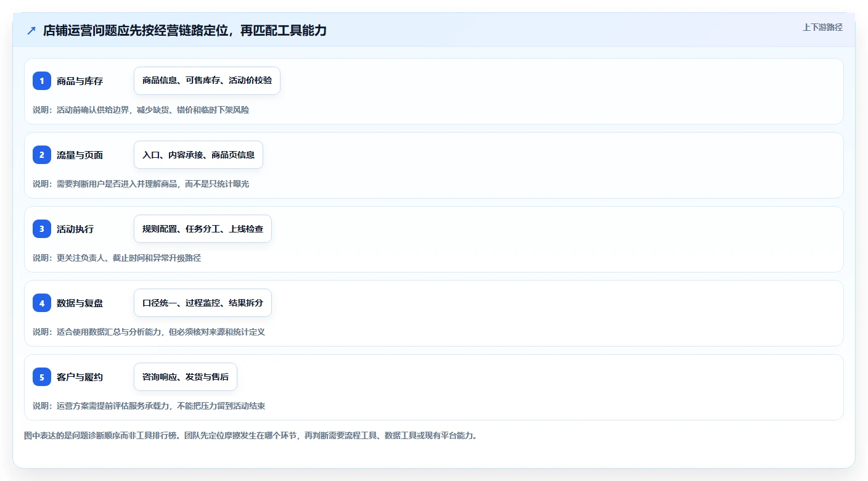Viewport: 868px width, 481px height.
Task: Click the note about 适合使用数据汇总与分析能力
Action: click(x=149, y=332)
